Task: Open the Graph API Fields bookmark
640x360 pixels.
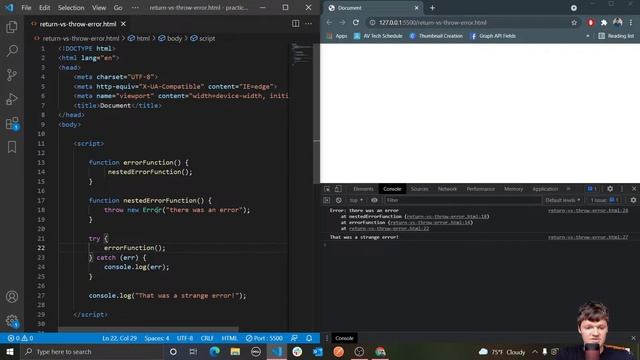Action: pyautogui.click(x=493, y=36)
